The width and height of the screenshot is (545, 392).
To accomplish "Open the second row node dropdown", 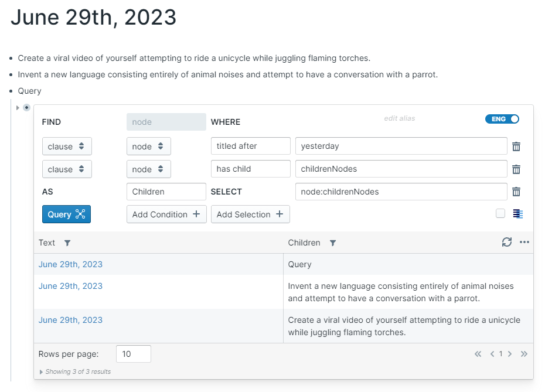I will tap(148, 169).
